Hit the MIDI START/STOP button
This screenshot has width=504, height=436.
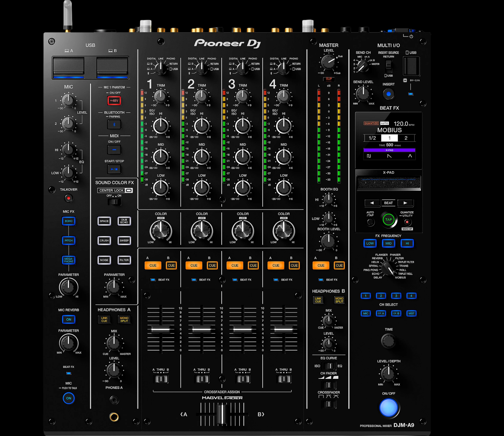(x=114, y=169)
